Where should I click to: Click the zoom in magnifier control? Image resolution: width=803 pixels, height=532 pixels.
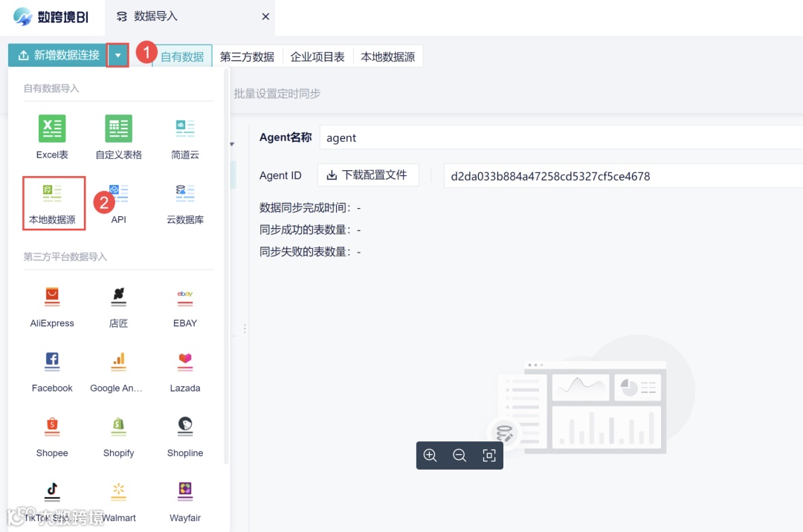click(430, 455)
